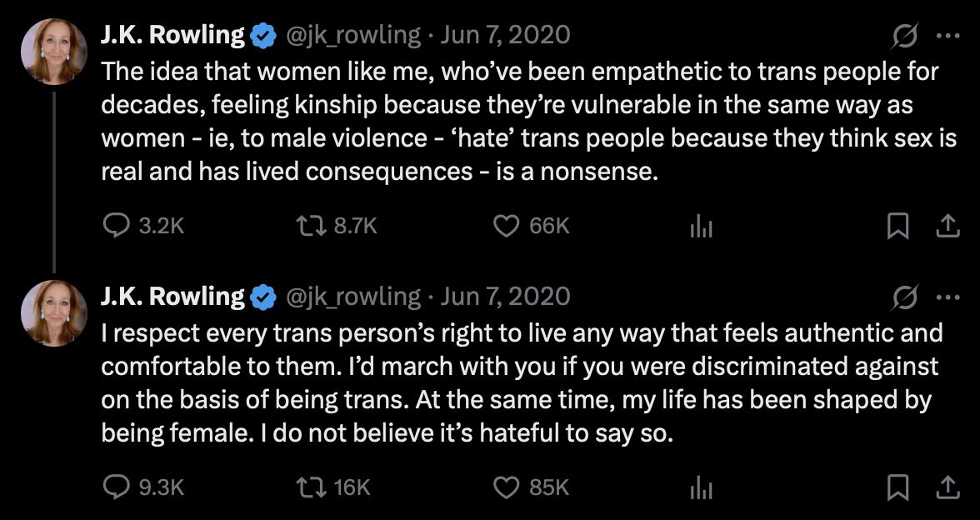Click the profile avatar on second tweet
Viewport: 980px width, 520px height.
(54, 312)
